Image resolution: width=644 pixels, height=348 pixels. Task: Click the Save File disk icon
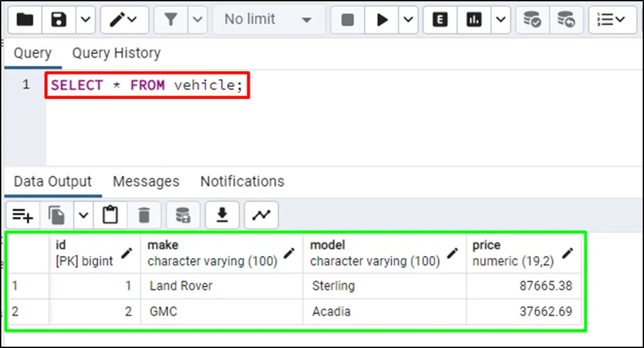(x=59, y=20)
